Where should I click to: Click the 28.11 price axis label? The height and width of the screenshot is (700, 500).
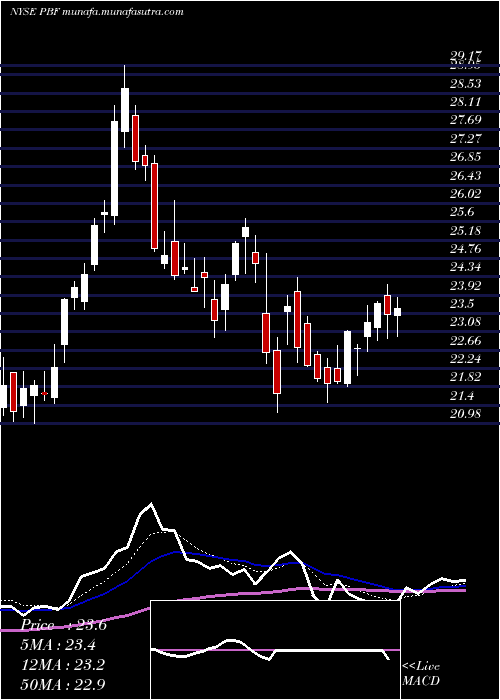coord(466,102)
